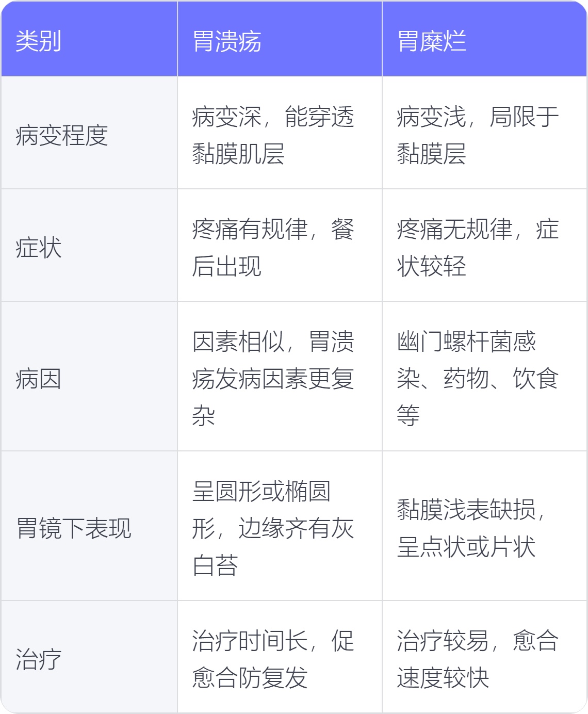Click the cell starting with 因素相似

coord(273,379)
